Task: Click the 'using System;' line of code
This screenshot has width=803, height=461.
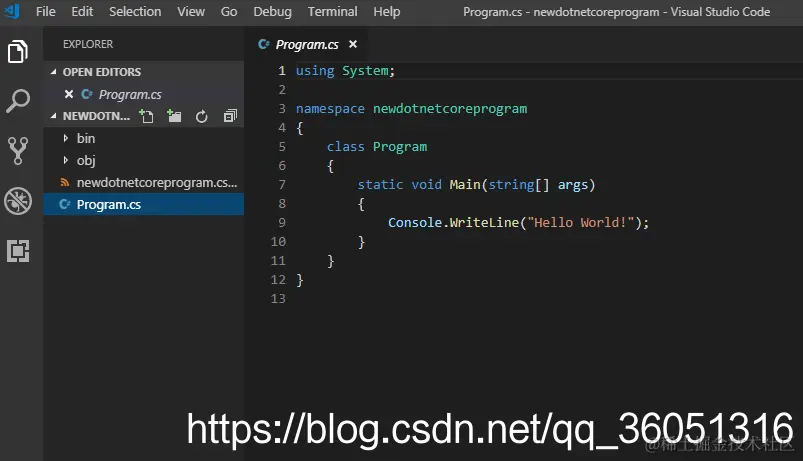Action: (x=345, y=71)
